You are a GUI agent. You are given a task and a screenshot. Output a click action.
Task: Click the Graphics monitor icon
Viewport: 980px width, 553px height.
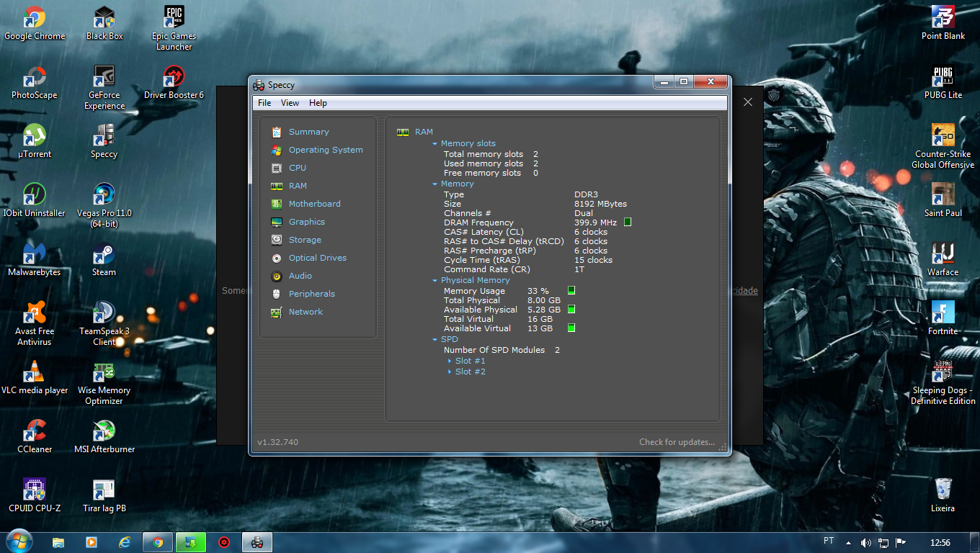click(277, 222)
